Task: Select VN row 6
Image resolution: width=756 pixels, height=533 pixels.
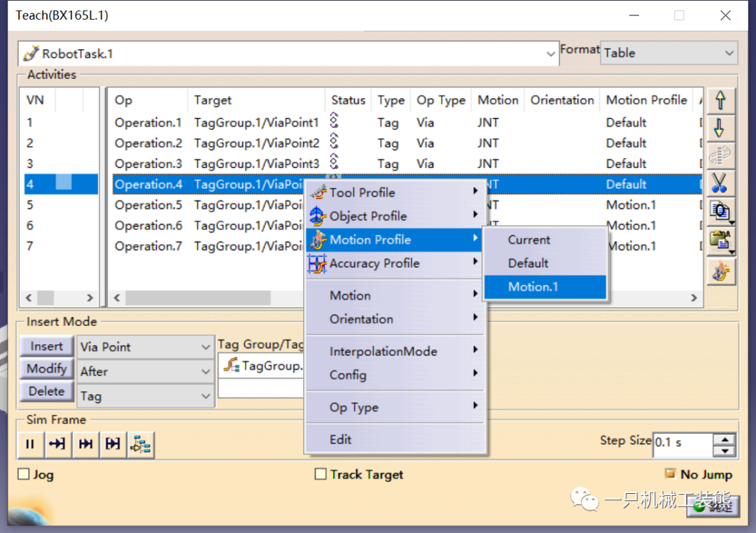Action: pos(61,225)
